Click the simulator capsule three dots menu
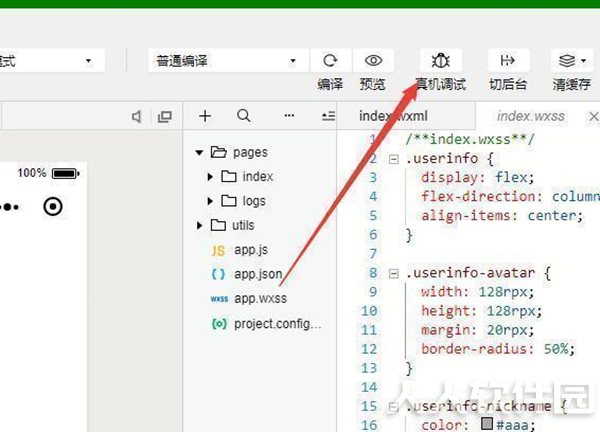This screenshot has height=432, width=600. tap(10, 207)
